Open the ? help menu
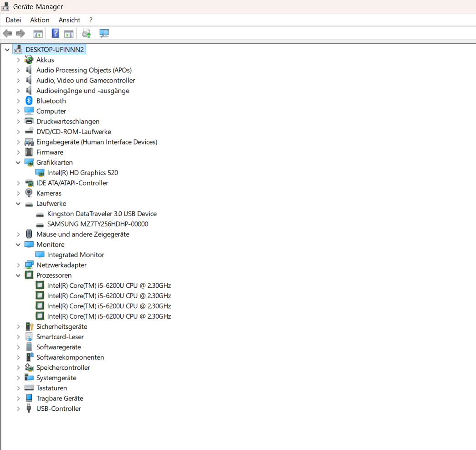Viewport: 476px width, 450px height. coord(91,20)
